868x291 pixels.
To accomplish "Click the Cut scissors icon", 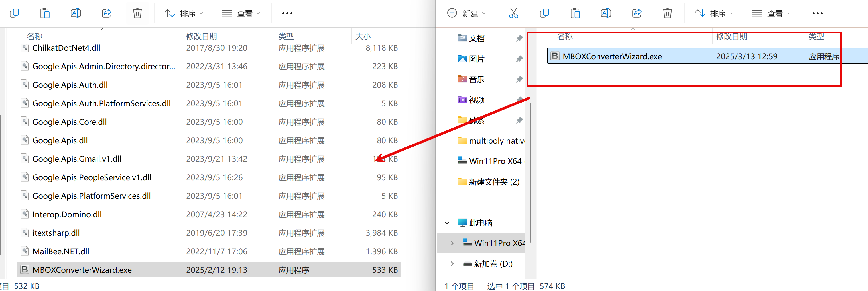I will (513, 13).
